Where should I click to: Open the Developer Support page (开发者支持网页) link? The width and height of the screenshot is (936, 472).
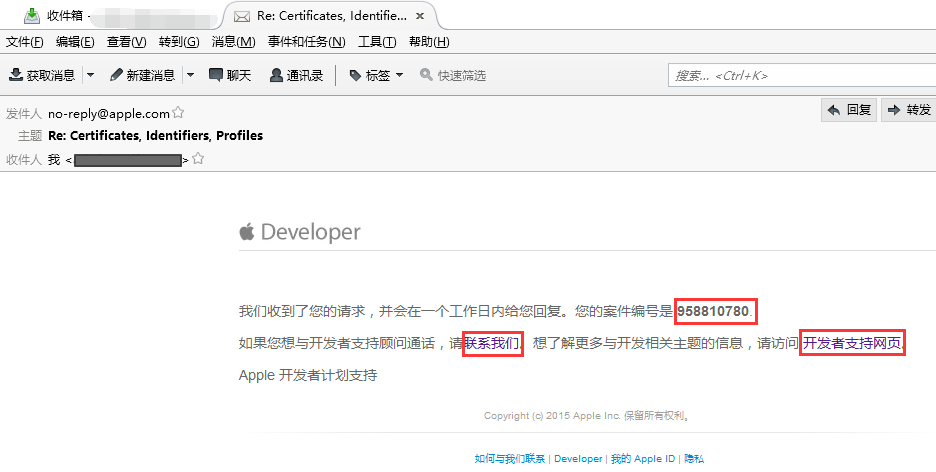[852, 343]
